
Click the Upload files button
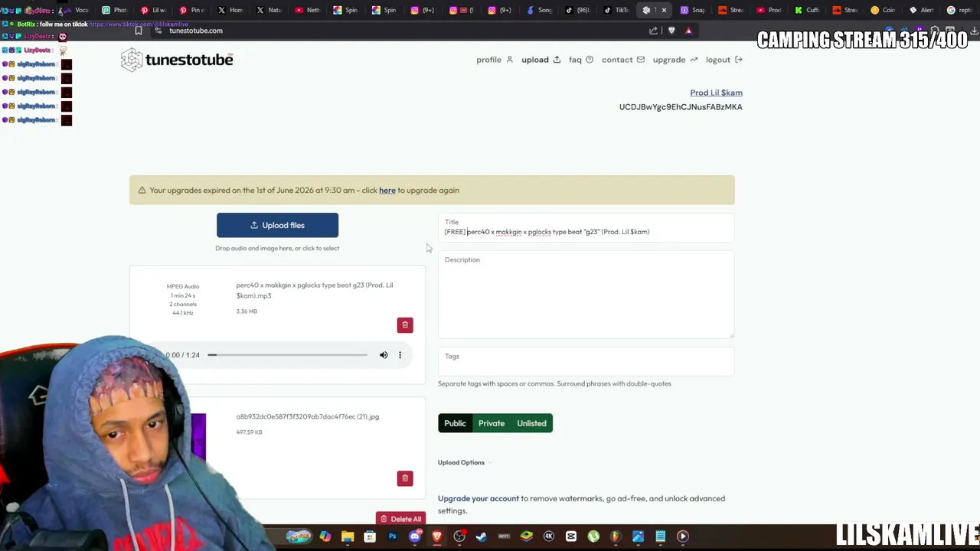point(277,225)
